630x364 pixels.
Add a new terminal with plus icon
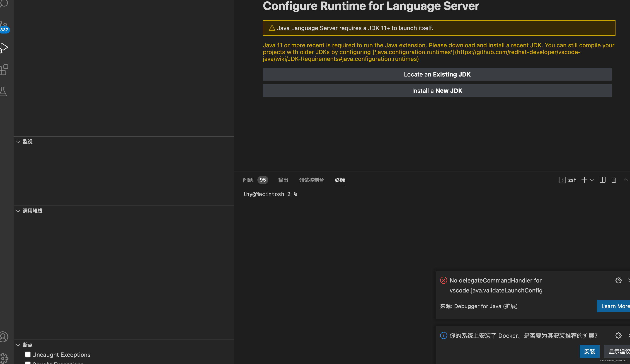(584, 180)
